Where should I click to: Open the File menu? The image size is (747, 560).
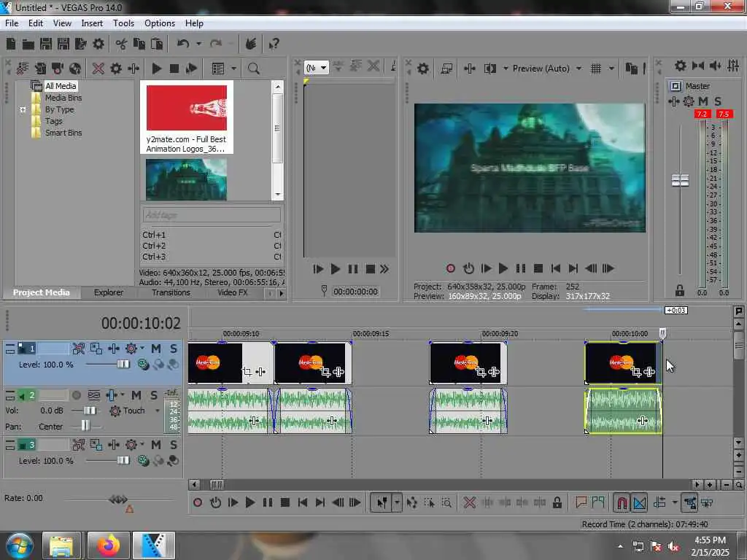click(x=12, y=23)
